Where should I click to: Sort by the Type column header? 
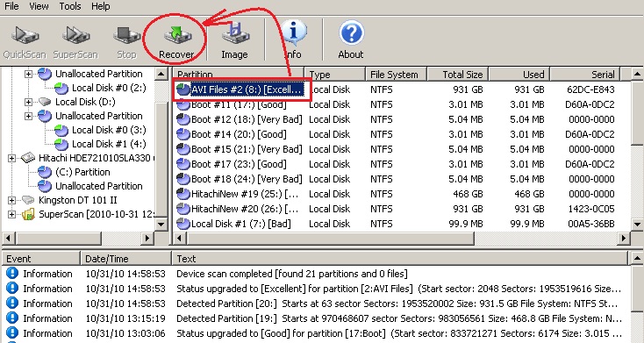[x=335, y=75]
